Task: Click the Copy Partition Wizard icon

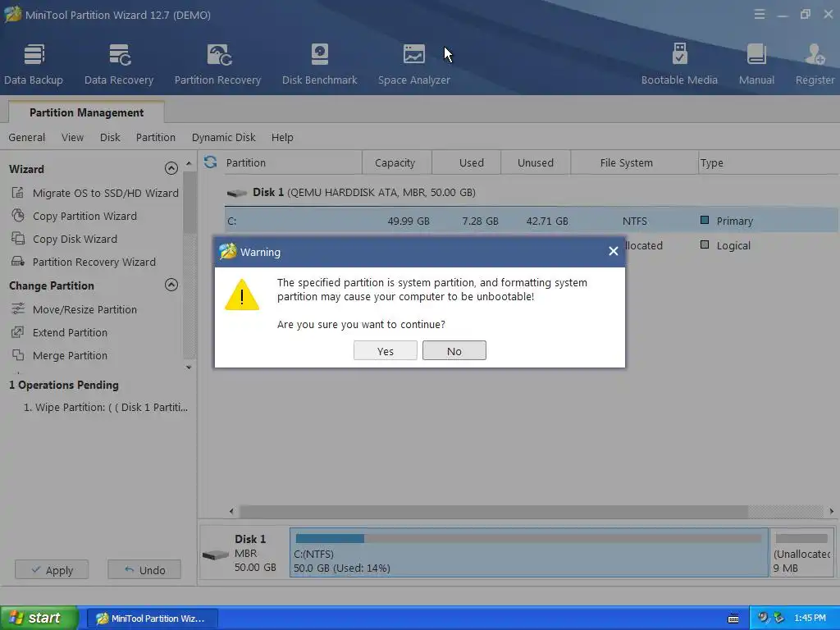Action: (18, 216)
